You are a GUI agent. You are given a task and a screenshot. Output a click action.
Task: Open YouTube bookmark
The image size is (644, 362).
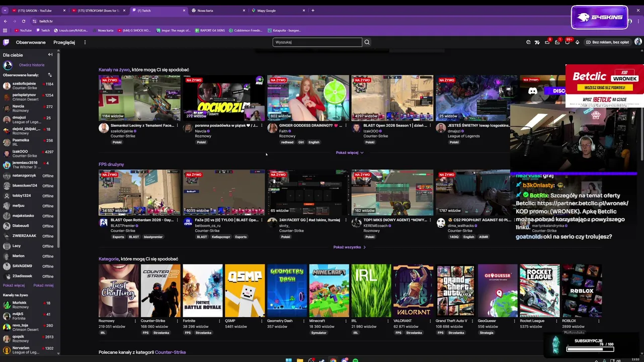pos(23,30)
